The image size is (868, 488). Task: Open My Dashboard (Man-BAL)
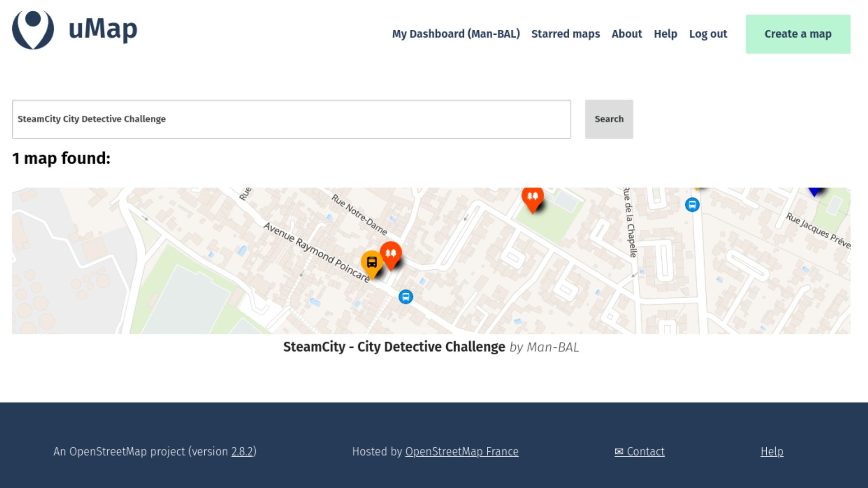click(456, 34)
